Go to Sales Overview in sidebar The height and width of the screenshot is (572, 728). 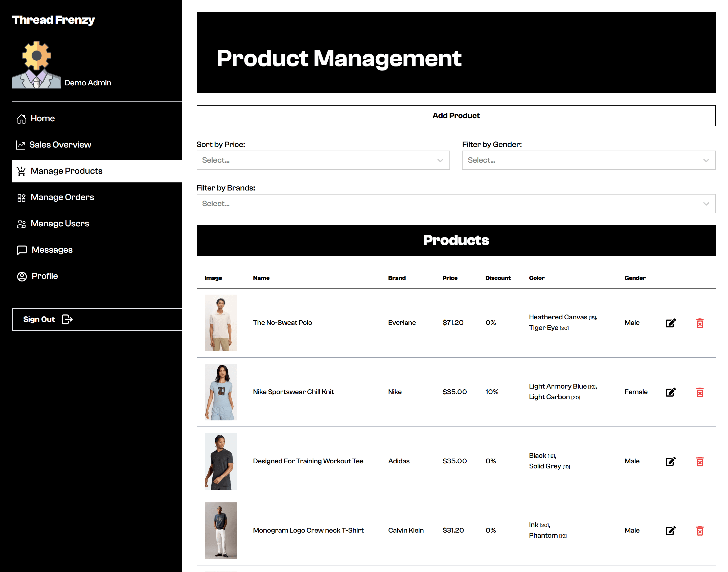[60, 145]
